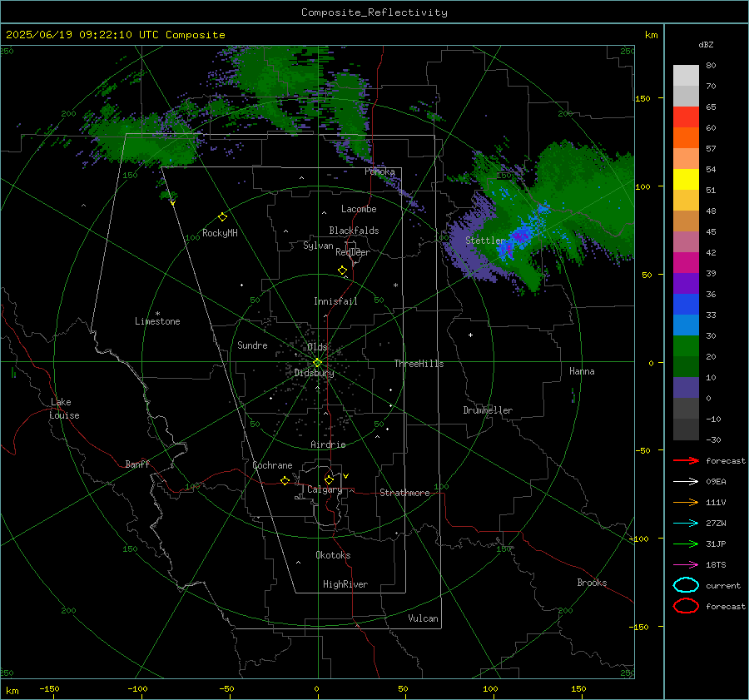
Task: Click the white 09EA arrow icon
Action: tap(686, 481)
